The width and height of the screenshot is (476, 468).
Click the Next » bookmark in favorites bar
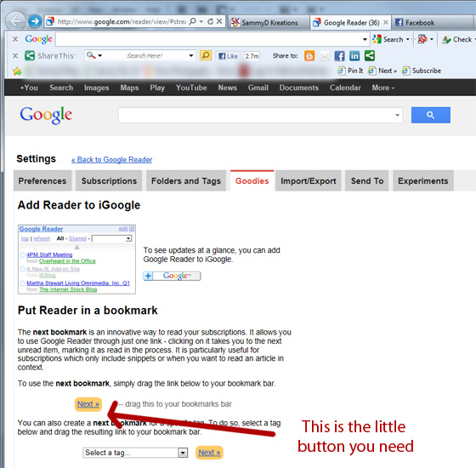382,71
